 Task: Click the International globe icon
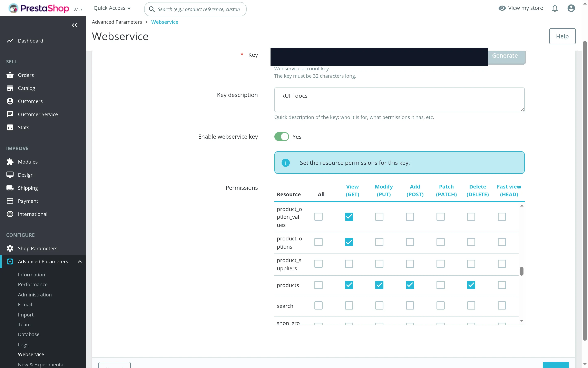pos(10,214)
